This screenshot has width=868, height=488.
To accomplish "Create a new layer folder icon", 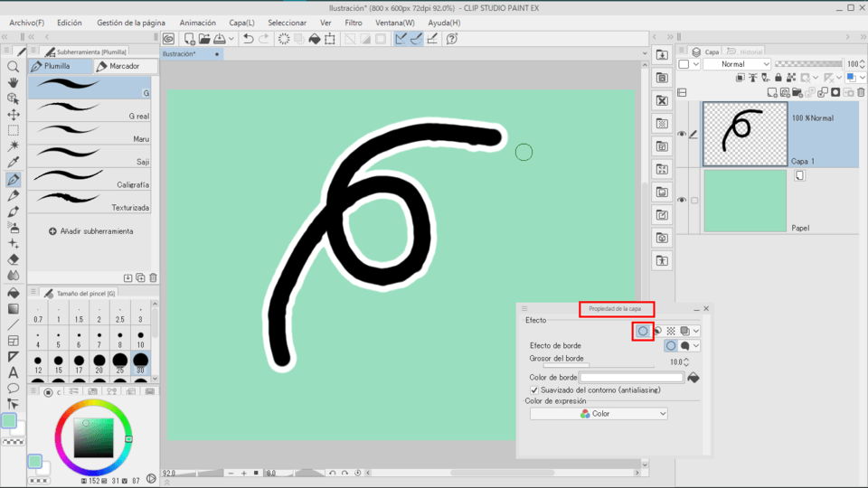I will click(797, 92).
